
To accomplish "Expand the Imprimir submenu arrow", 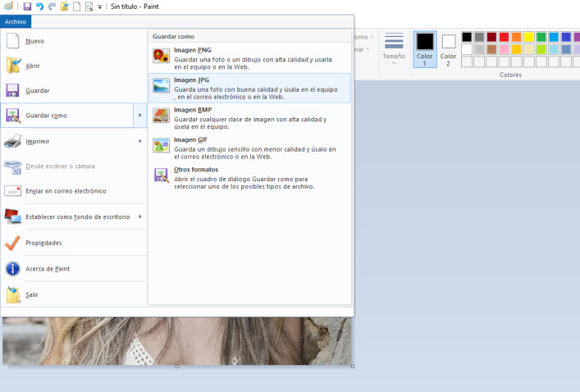I will coord(139,141).
